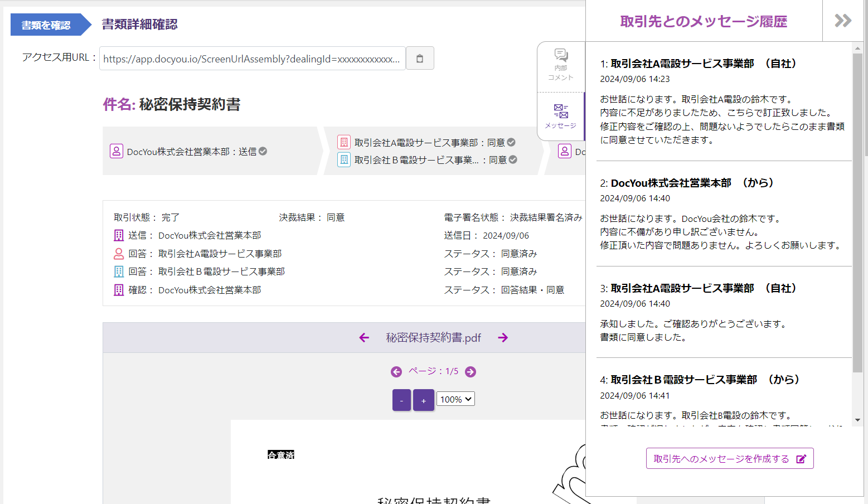Open the internal comments (内部コメント) panel

point(561,65)
